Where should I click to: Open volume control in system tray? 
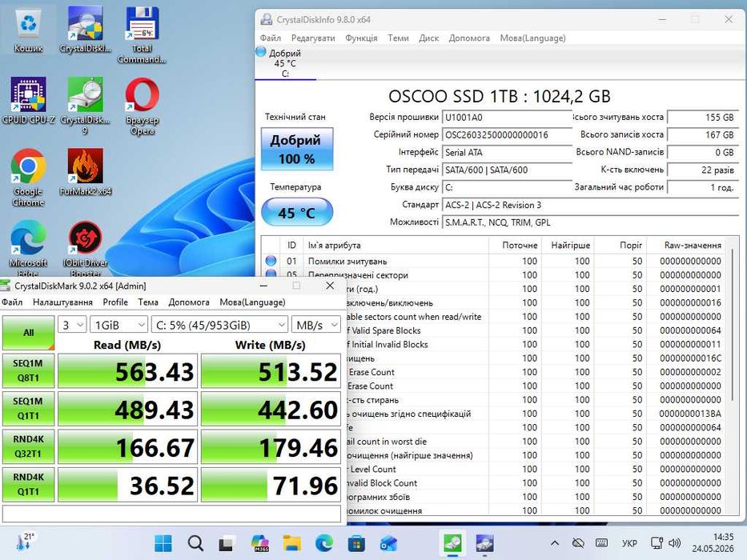(674, 543)
